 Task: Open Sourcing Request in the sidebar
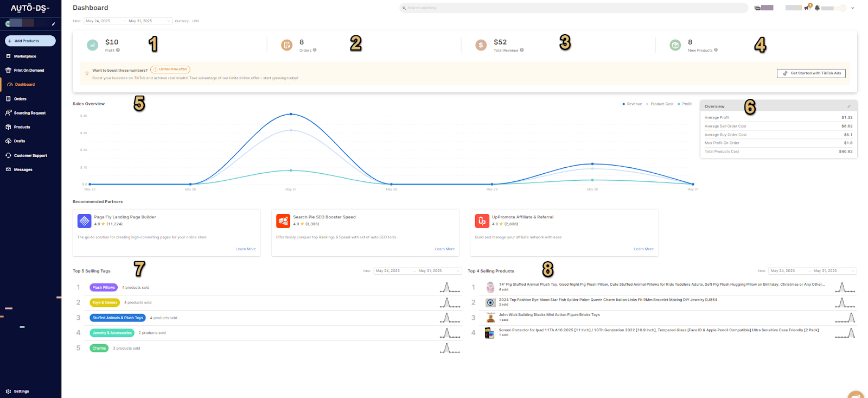29,113
